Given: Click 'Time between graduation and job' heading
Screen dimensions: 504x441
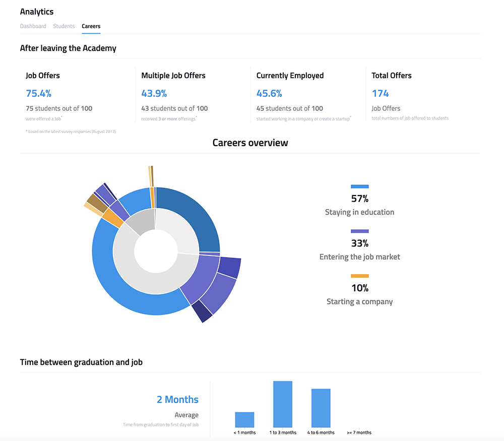Looking at the screenshot, I should 81,362.
